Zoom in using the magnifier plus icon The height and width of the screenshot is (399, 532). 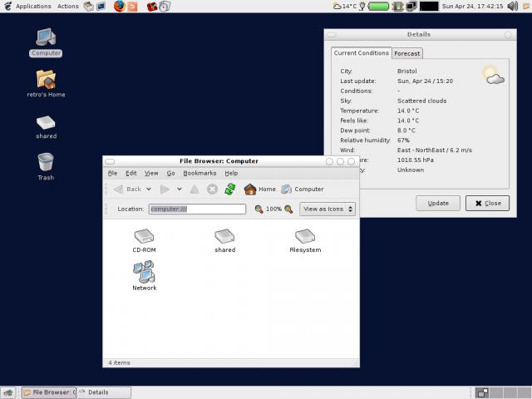(x=288, y=209)
